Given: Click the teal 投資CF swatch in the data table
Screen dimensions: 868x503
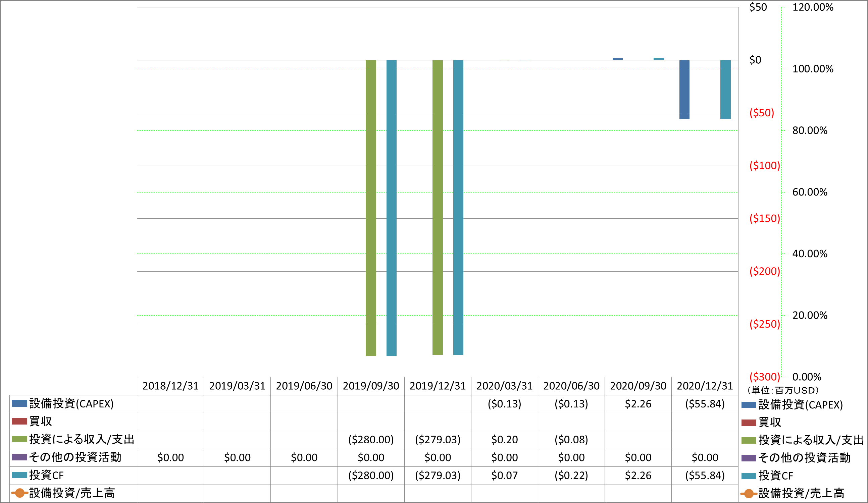Looking at the screenshot, I should click(20, 475).
